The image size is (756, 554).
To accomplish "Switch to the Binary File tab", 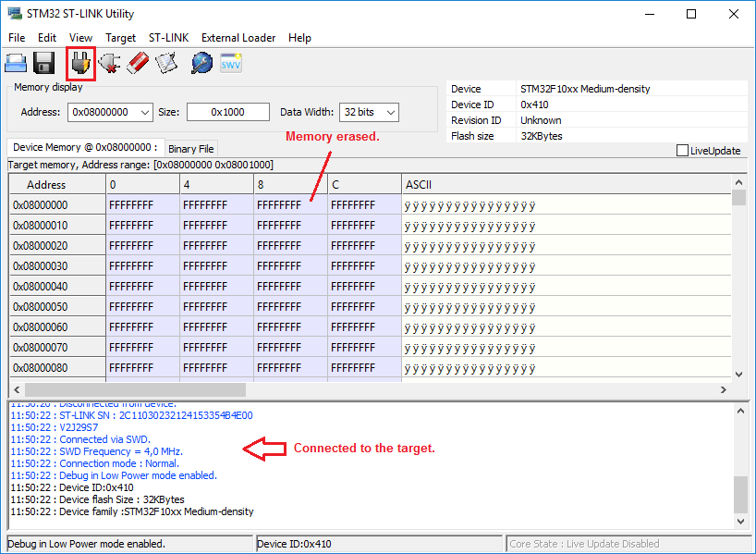I will 191,148.
